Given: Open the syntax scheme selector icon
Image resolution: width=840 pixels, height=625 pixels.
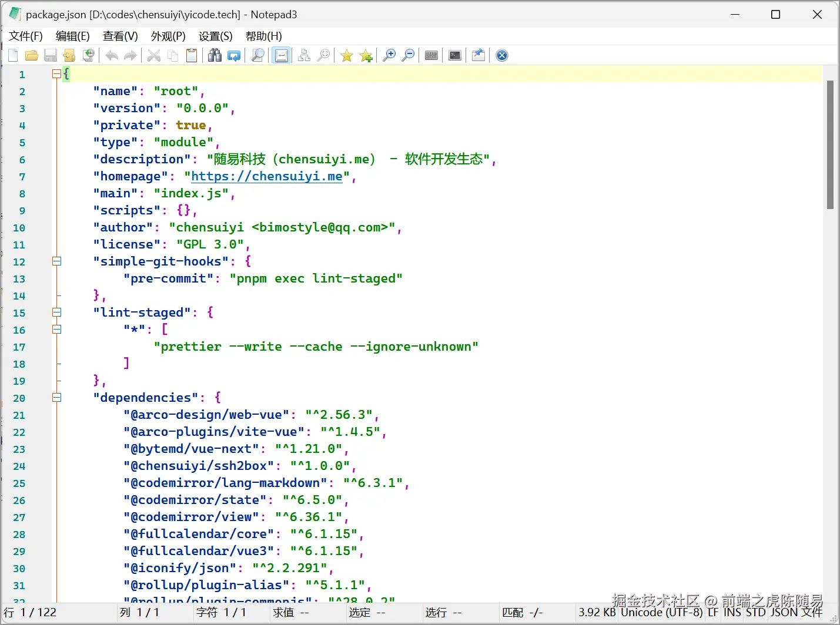Looking at the screenshot, I should tap(431, 55).
